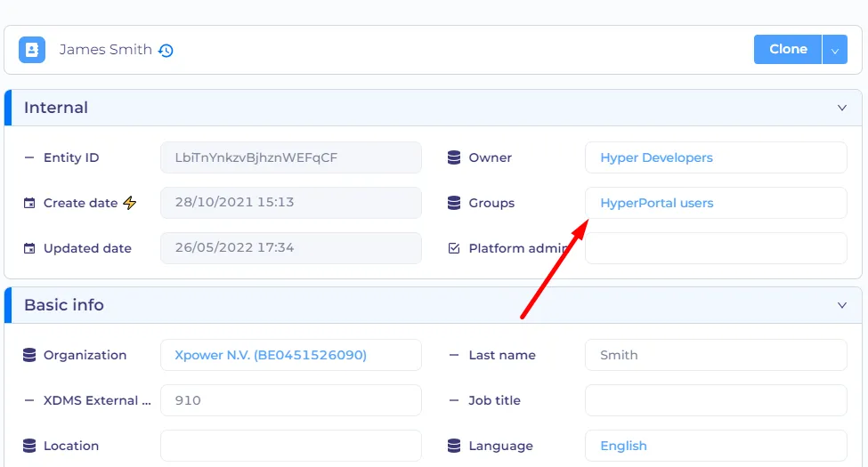Click the Internal section heading
This screenshot has width=868, height=467.
coord(56,108)
